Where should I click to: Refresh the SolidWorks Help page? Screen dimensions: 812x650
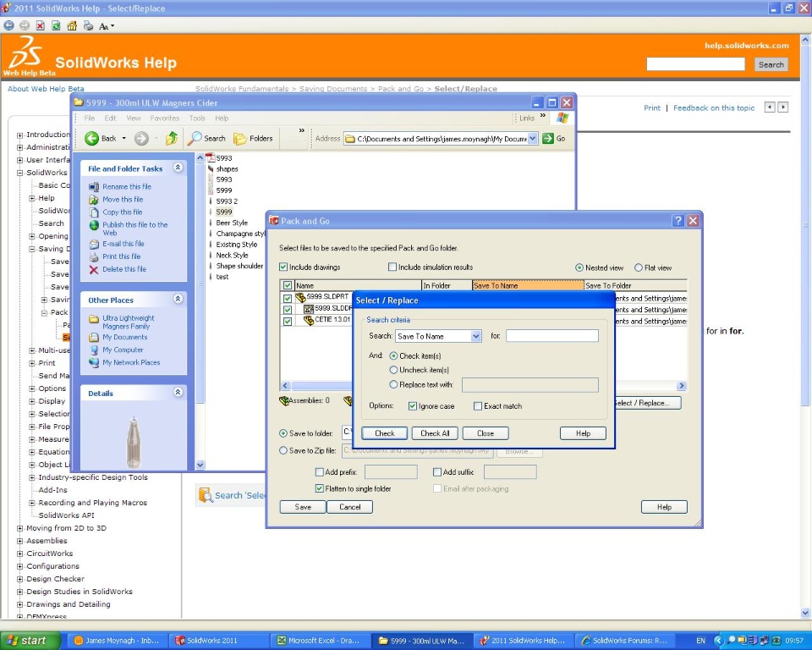tap(56, 25)
